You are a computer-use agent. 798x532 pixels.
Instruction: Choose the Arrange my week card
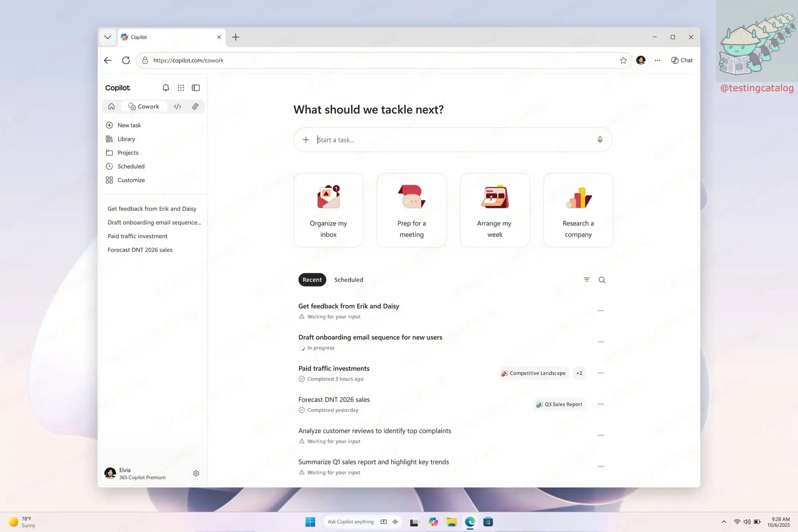[x=495, y=210]
